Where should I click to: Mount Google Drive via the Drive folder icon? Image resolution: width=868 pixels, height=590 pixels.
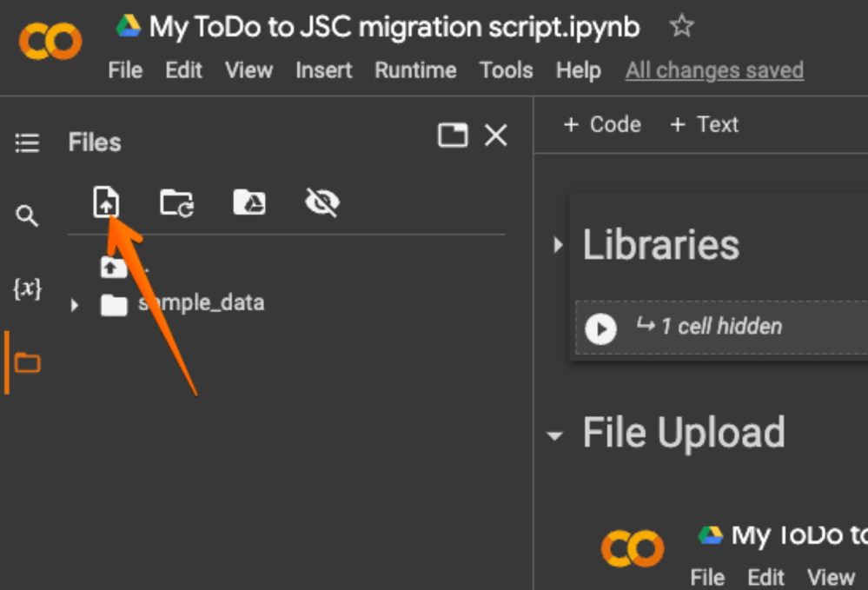[x=249, y=202]
